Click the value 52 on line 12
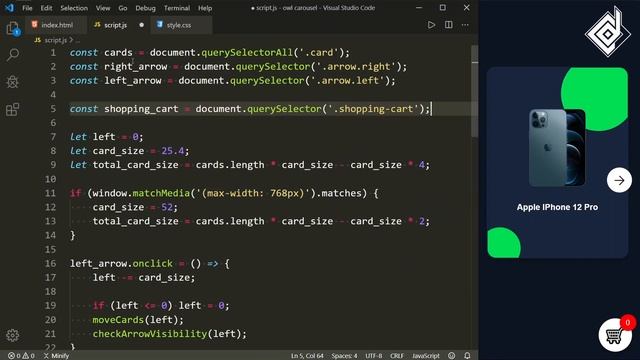 click(x=167, y=207)
